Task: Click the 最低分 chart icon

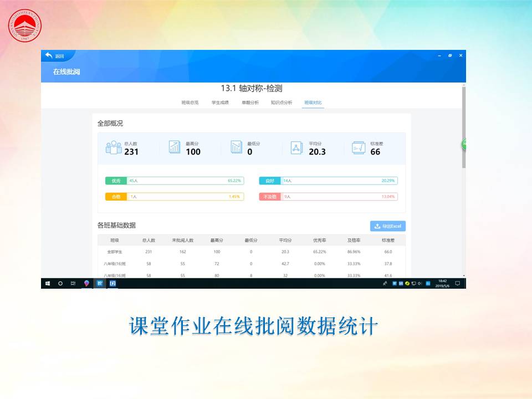Action: pyautogui.click(x=237, y=147)
